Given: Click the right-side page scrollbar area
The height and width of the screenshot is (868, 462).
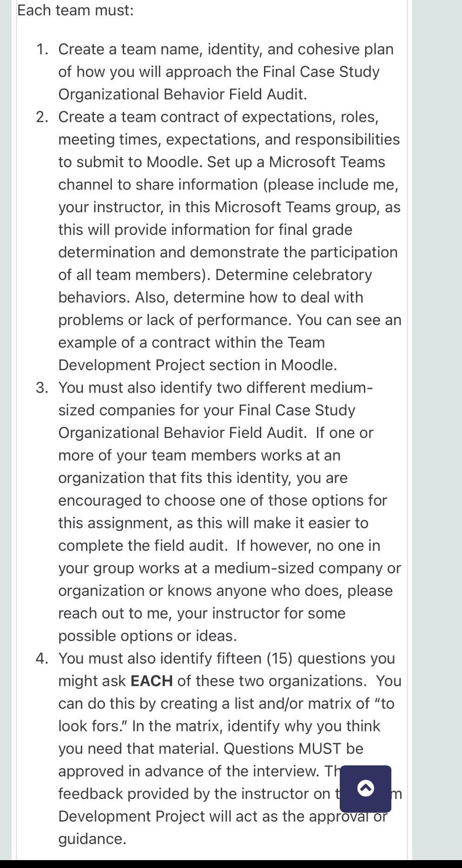Looking at the screenshot, I should [437, 418].
